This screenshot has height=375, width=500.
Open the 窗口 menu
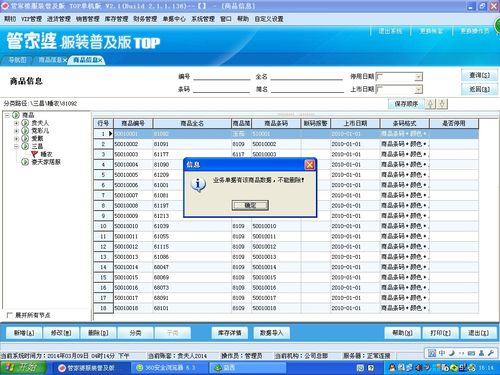coord(226,19)
